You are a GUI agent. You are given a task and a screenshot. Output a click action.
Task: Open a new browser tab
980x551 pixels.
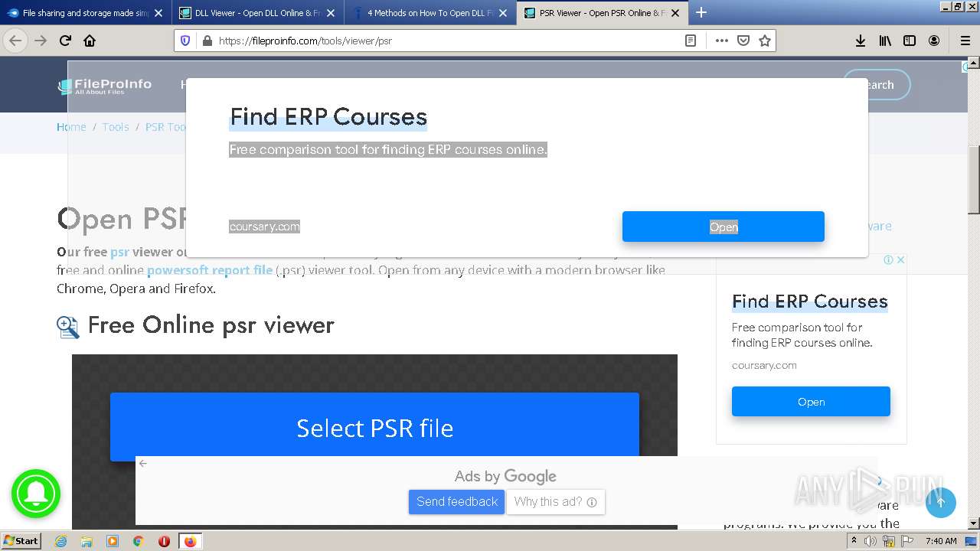coord(701,12)
